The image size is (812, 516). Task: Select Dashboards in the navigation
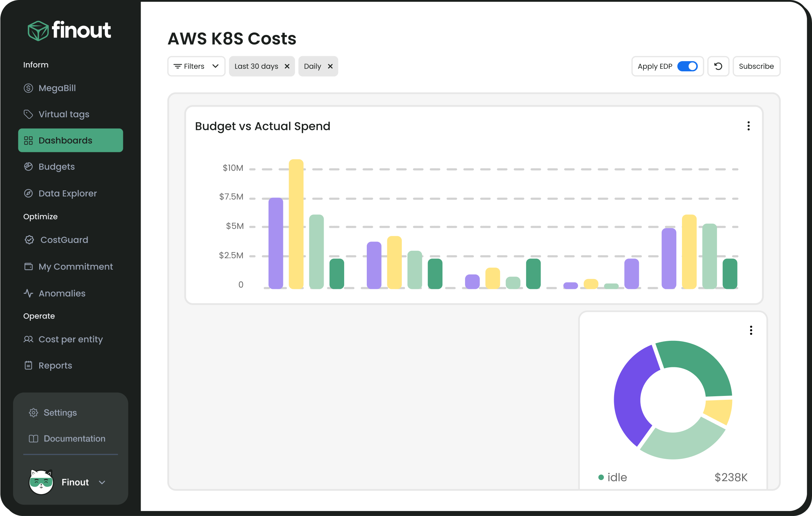tap(65, 140)
